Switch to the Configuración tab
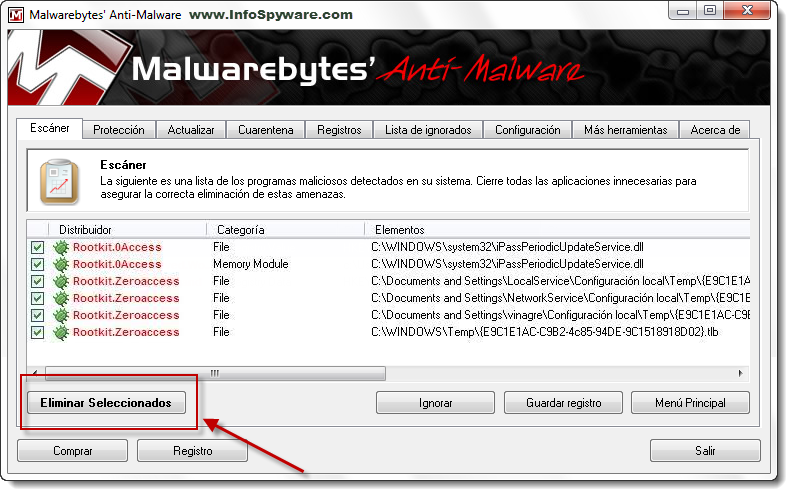Image resolution: width=786 pixels, height=491 pixels. 528,130
